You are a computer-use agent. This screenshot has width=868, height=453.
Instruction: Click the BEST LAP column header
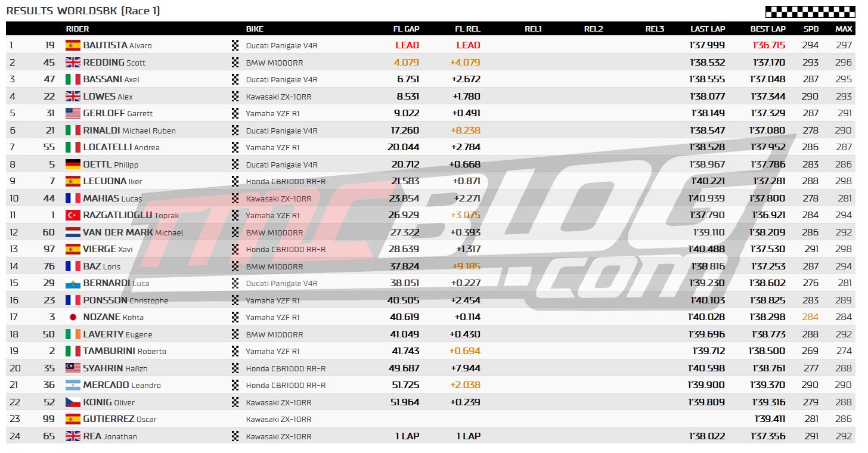point(768,29)
